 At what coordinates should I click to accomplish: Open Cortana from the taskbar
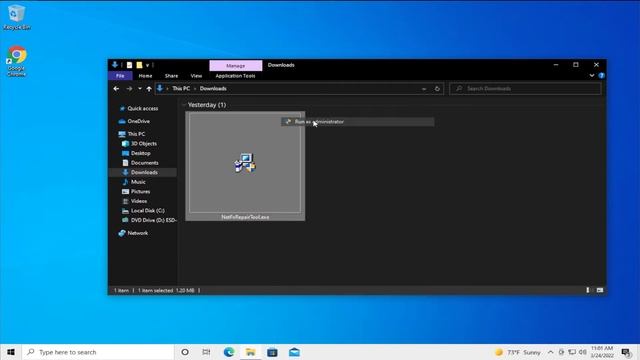click(x=185, y=352)
